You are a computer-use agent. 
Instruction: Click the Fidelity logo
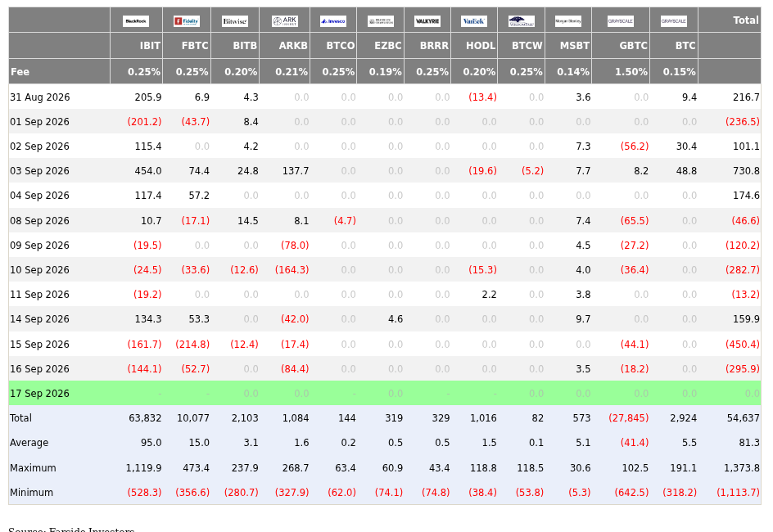coord(187,21)
